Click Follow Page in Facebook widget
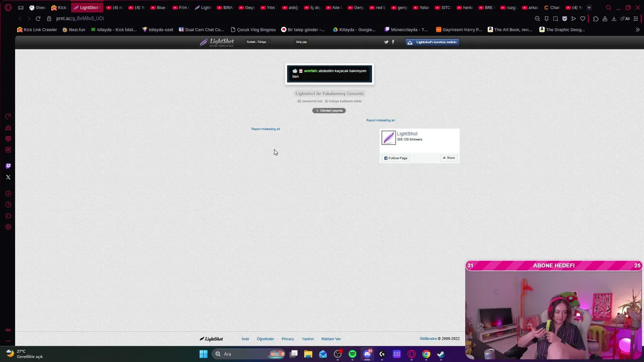Viewport: 644px width, 362px height. tap(395, 158)
